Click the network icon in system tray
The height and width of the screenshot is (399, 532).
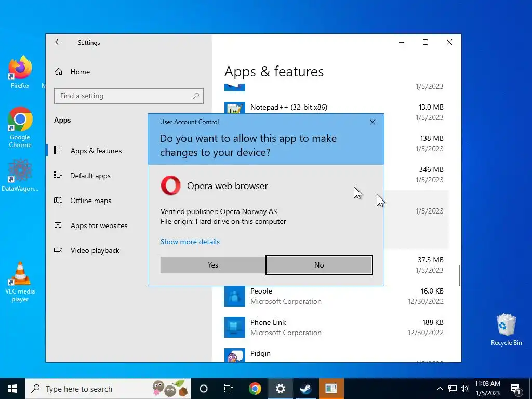point(453,389)
